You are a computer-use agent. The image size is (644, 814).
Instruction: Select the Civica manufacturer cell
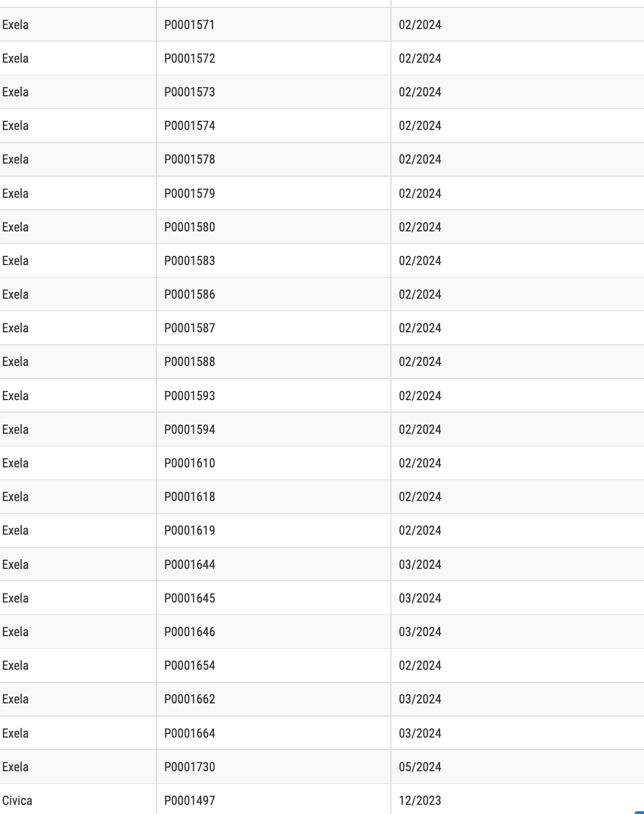[x=78, y=799]
